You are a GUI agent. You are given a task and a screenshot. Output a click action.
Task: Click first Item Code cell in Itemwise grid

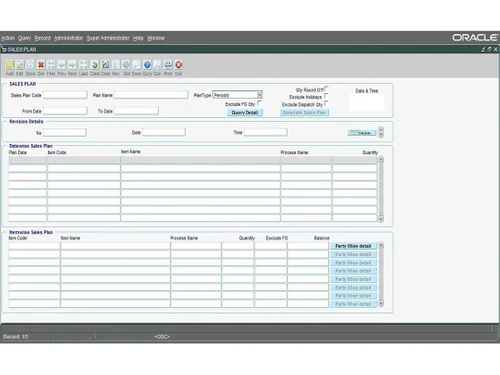[34, 246]
